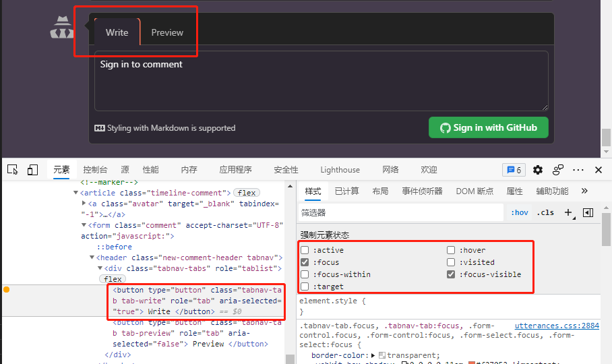Open the Lighthouse tab
This screenshot has width=612, height=364.
[340, 170]
